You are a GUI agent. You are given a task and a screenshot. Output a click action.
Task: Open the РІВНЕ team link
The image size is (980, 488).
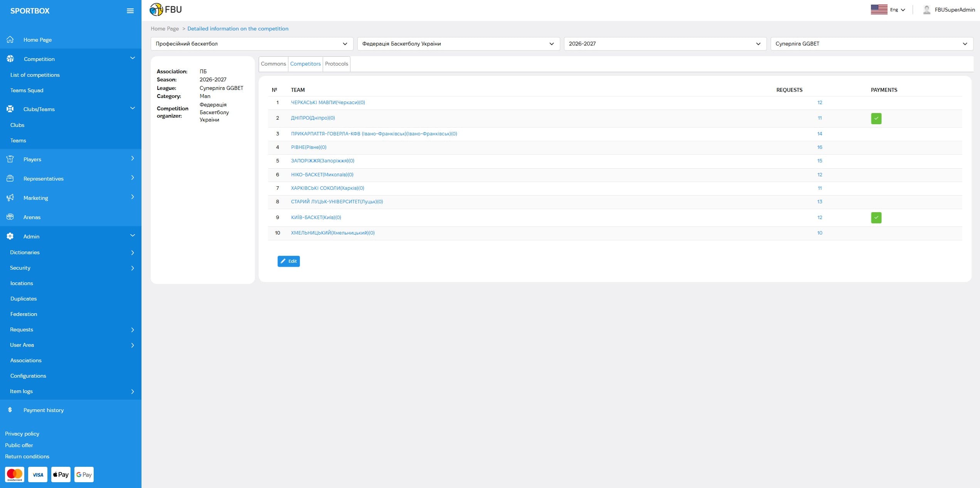coord(308,147)
